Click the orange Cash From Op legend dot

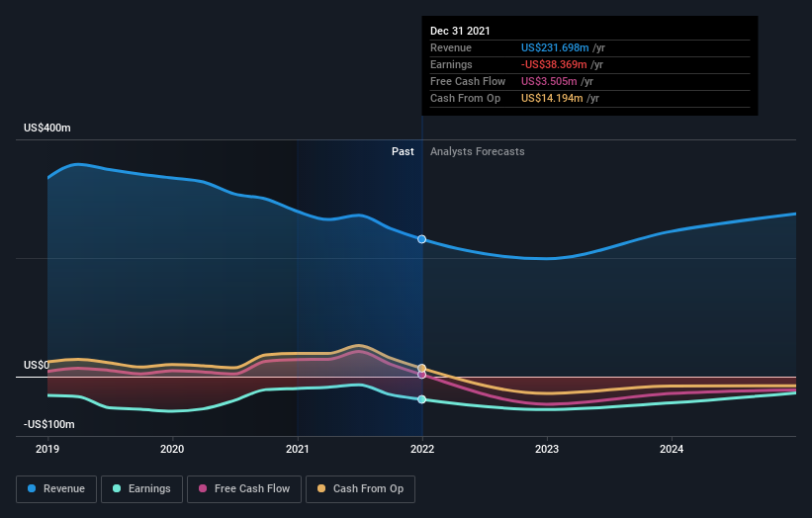click(x=321, y=488)
